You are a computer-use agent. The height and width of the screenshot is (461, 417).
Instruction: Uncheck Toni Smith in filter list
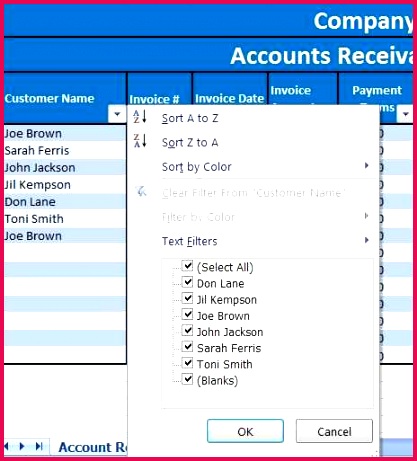pos(187,363)
